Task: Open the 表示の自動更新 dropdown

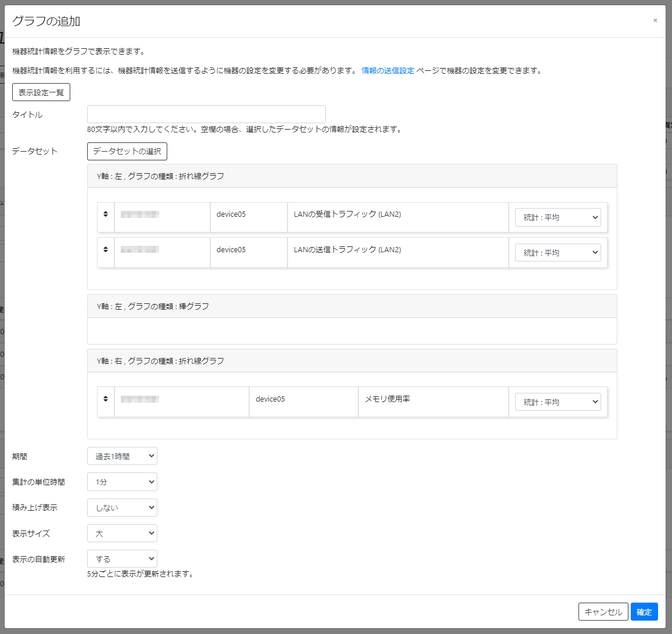Action: click(x=122, y=558)
